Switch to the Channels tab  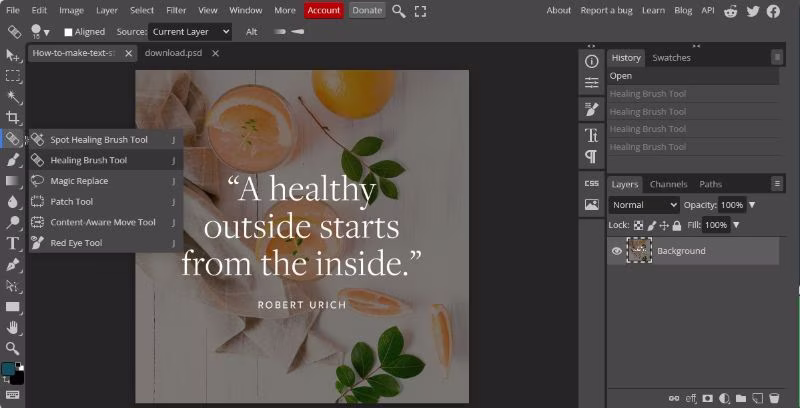pyautogui.click(x=668, y=184)
